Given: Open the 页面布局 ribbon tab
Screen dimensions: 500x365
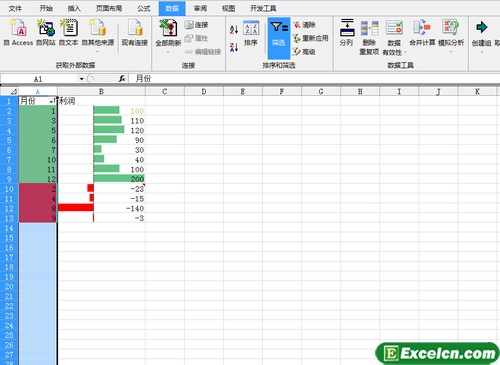Looking at the screenshot, I should tap(109, 8).
